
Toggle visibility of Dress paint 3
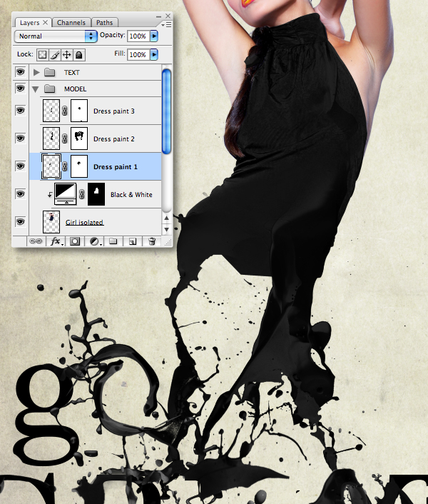coord(20,111)
